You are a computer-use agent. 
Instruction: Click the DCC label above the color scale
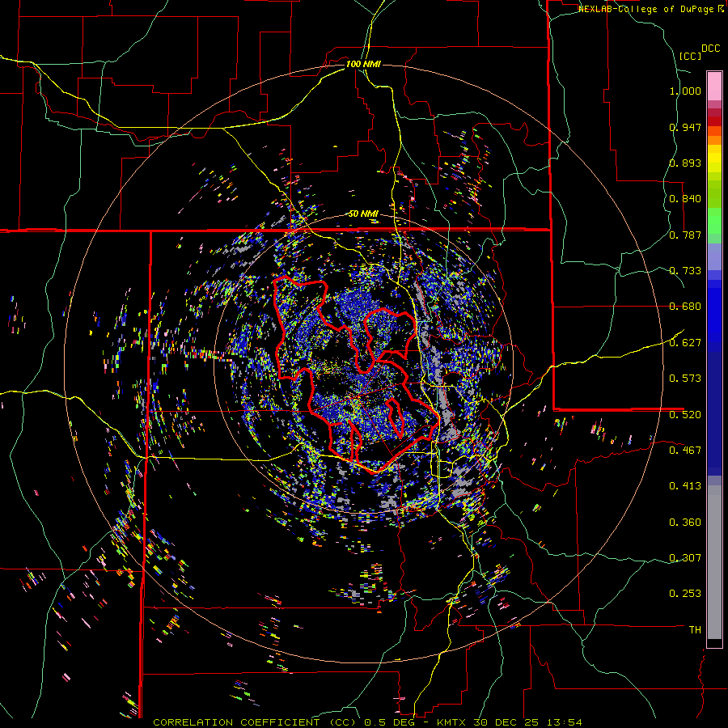711,49
